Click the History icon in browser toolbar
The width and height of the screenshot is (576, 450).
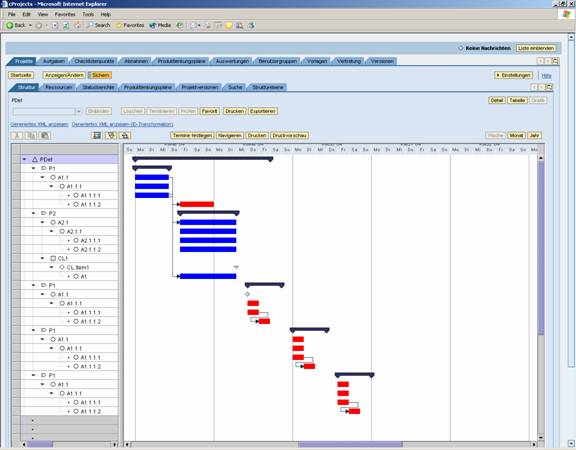(180, 25)
